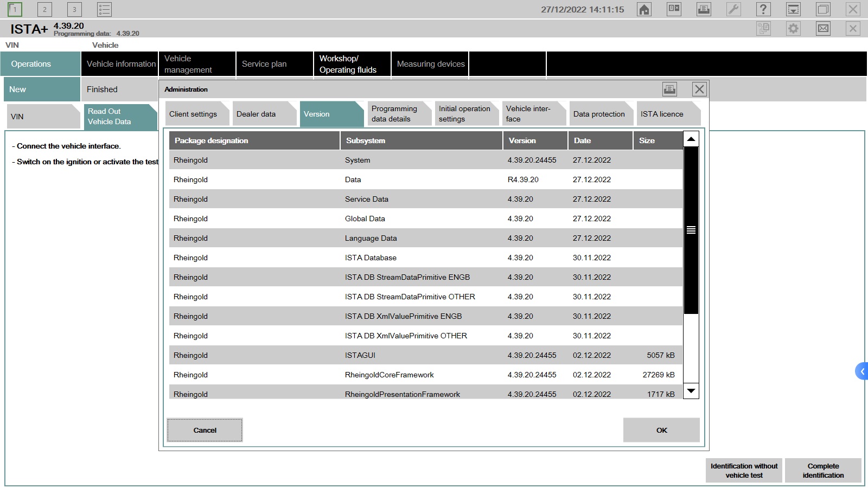868x488 pixels.
Task: Click the Cancel button
Action: pyautogui.click(x=205, y=430)
